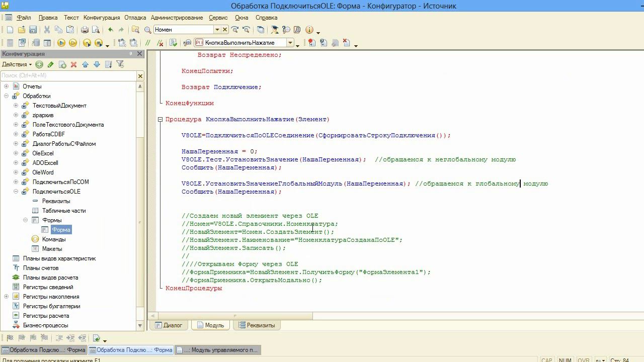Click the pencil Edit icon in Configuration panel

click(51, 64)
